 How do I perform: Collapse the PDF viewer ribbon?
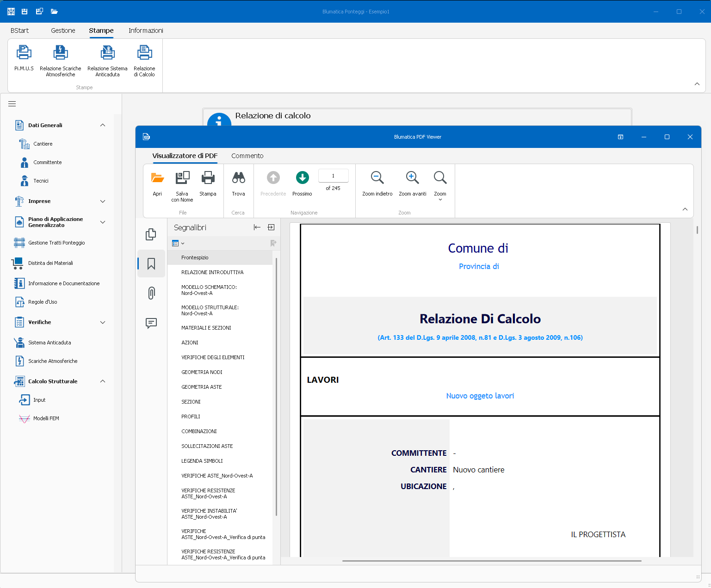[685, 209]
